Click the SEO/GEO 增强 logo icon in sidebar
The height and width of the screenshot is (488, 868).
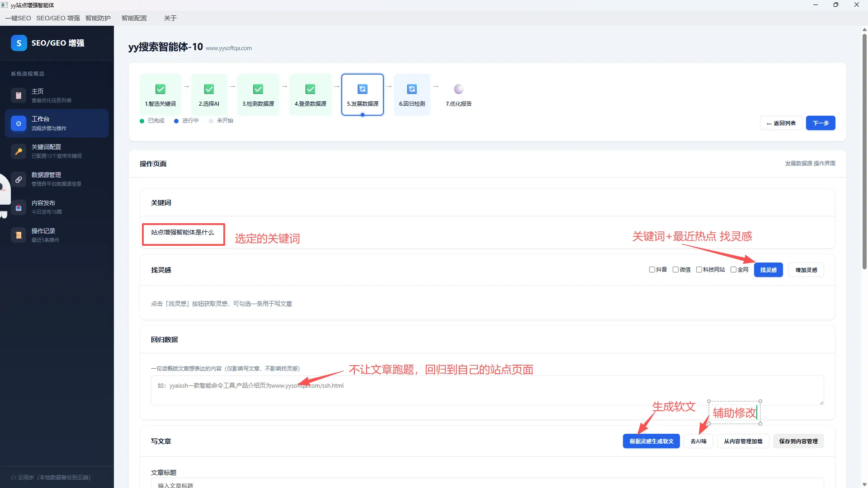tap(19, 43)
